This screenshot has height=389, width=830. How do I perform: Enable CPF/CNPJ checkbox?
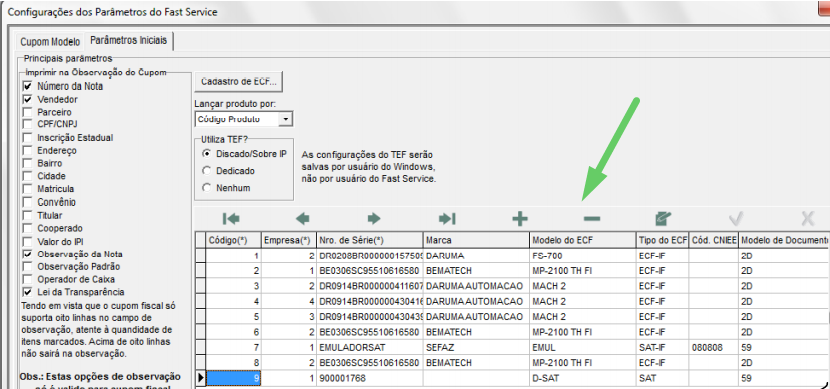tap(28, 124)
